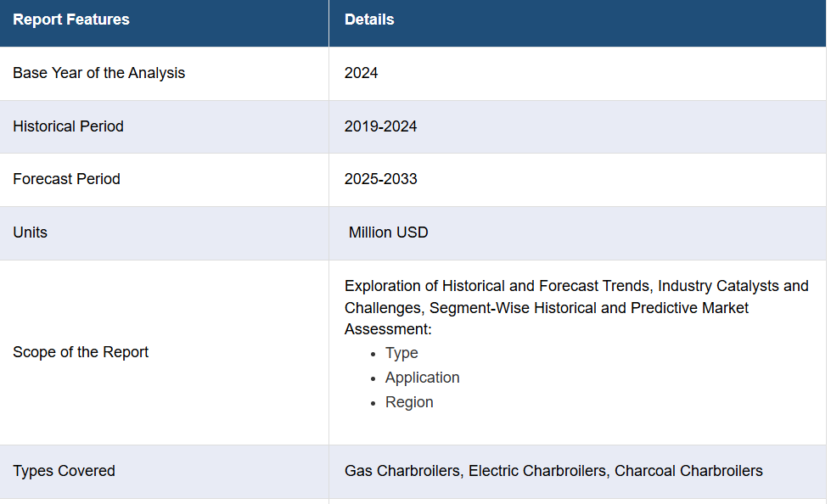
Task: Click the 2024 base year value
Action: pos(361,73)
